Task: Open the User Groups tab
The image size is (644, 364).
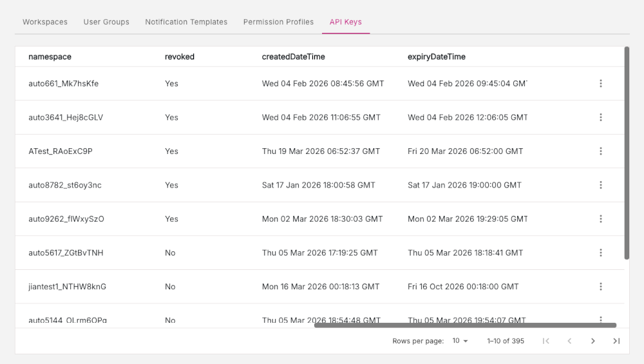Action: pos(106,22)
